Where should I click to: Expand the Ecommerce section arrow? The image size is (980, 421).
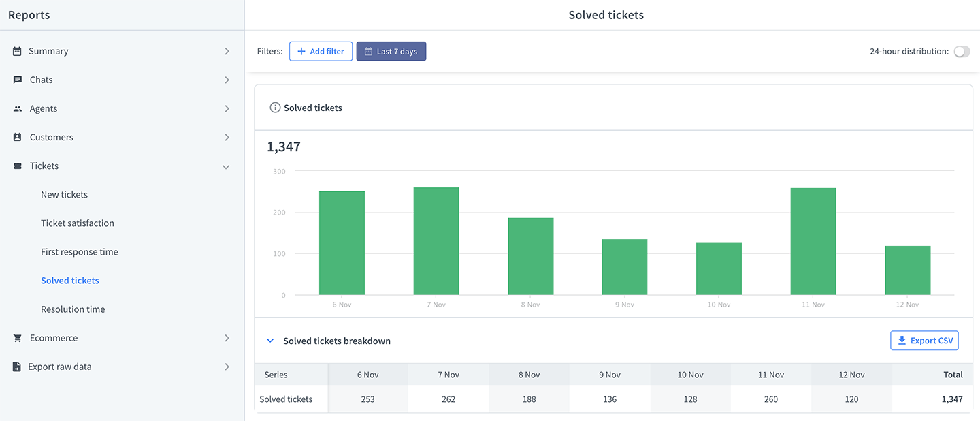[227, 338]
